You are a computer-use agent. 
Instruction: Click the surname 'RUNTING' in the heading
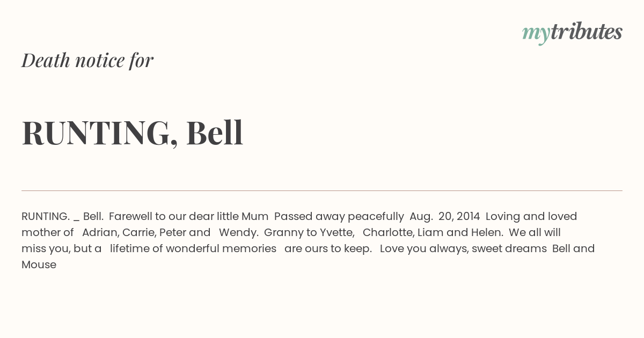tap(100, 133)
